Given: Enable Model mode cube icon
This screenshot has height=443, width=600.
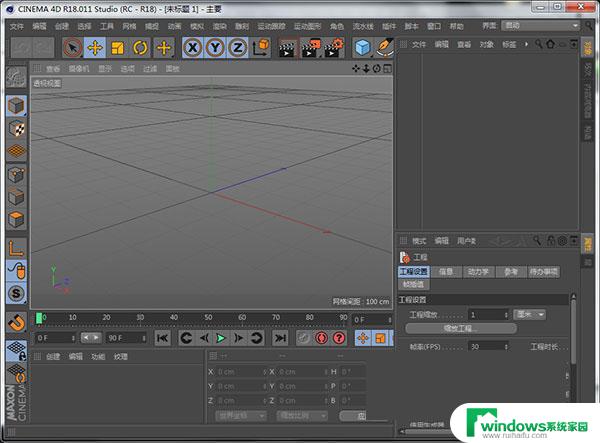Looking at the screenshot, I should point(16,106).
